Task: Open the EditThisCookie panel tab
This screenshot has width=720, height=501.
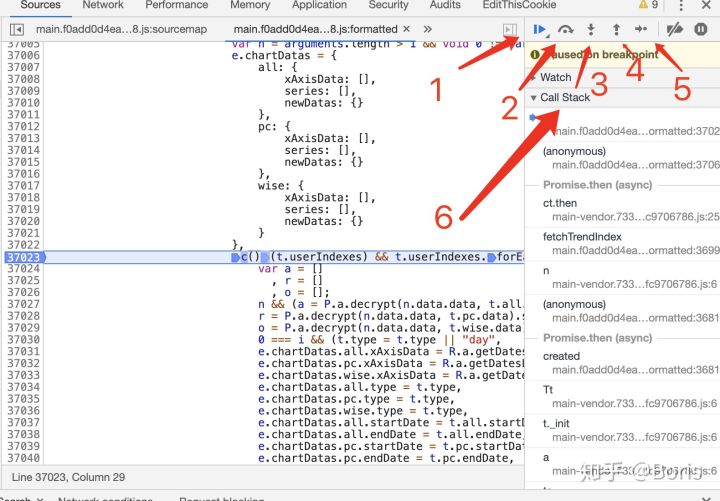Action: click(519, 5)
